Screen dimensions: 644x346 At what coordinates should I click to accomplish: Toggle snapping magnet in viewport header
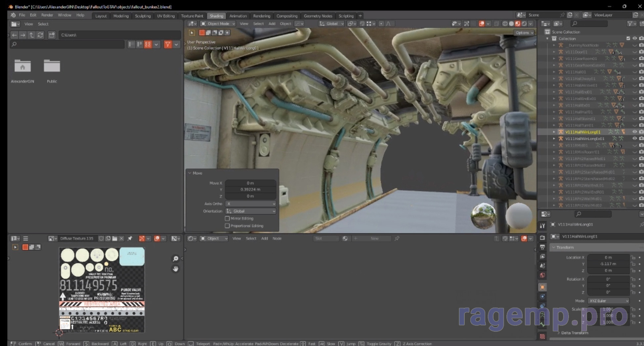pyautogui.click(x=362, y=24)
